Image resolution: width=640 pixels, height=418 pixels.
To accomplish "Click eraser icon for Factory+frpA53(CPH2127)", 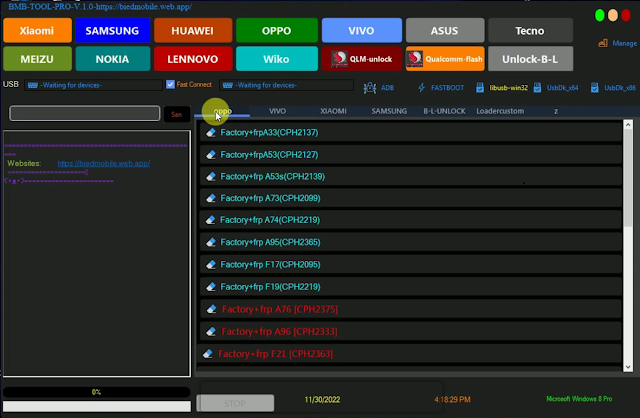I will 211,155.
